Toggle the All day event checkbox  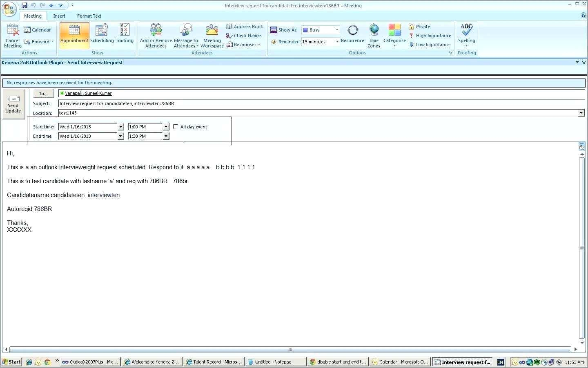[176, 126]
